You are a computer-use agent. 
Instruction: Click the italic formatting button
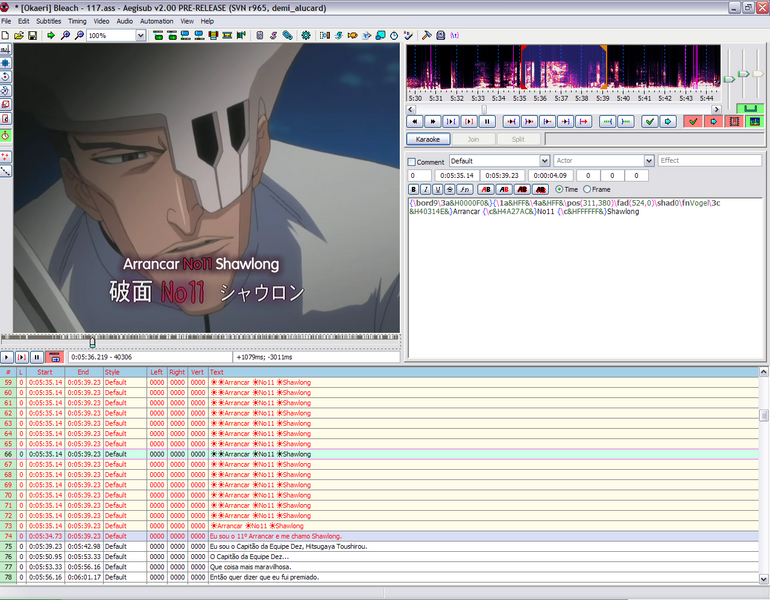(x=426, y=190)
